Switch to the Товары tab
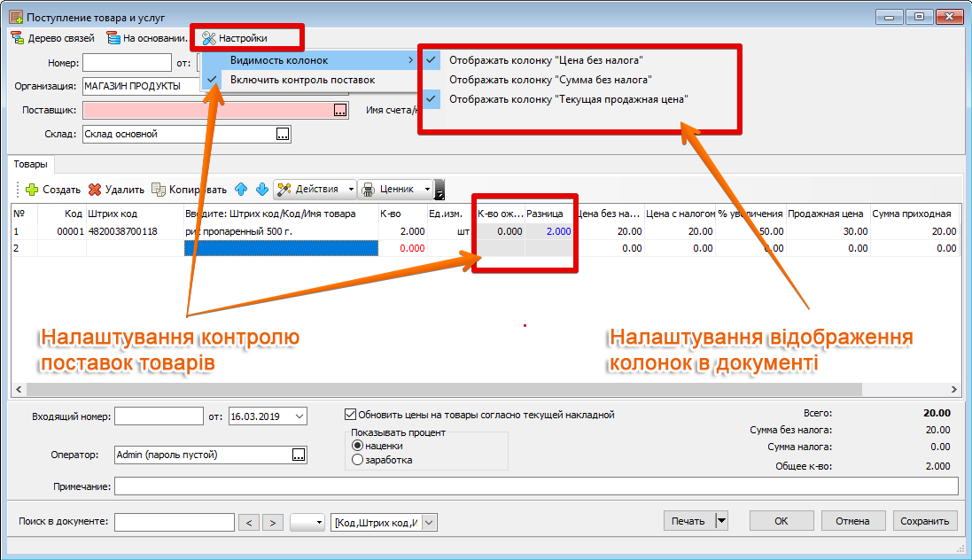 31,164
